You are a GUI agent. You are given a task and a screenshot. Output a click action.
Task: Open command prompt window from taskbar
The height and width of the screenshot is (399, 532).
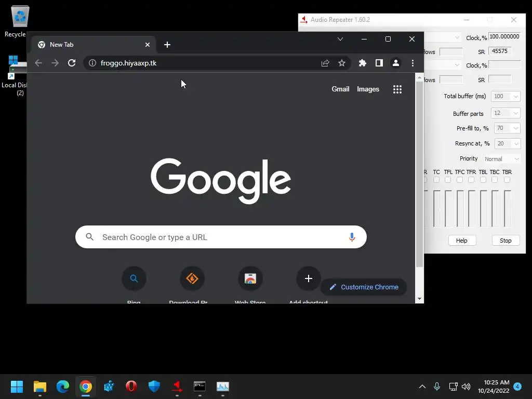(x=199, y=387)
